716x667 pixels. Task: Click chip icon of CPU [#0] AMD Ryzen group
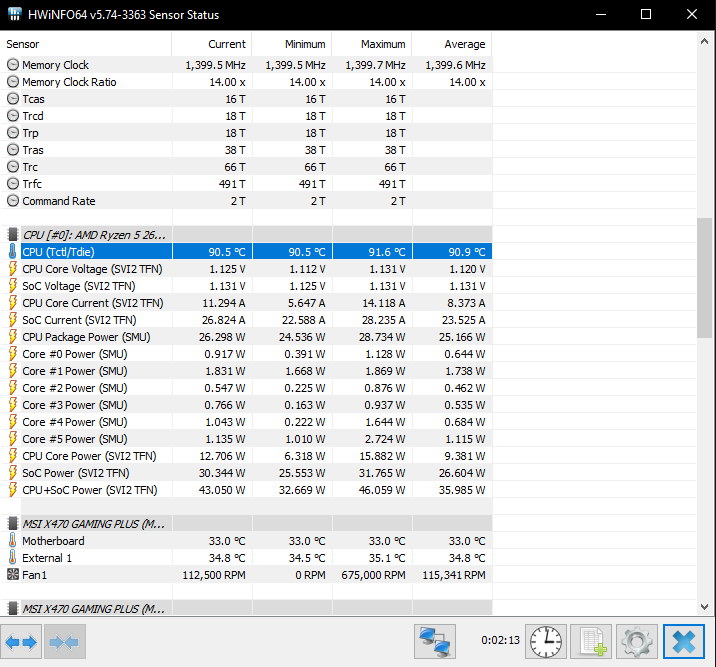pyautogui.click(x=13, y=235)
